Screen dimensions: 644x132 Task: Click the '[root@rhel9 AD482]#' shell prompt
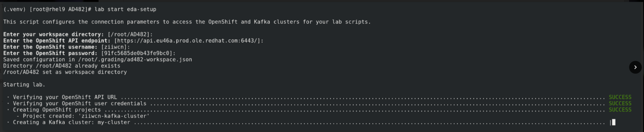[60, 9]
